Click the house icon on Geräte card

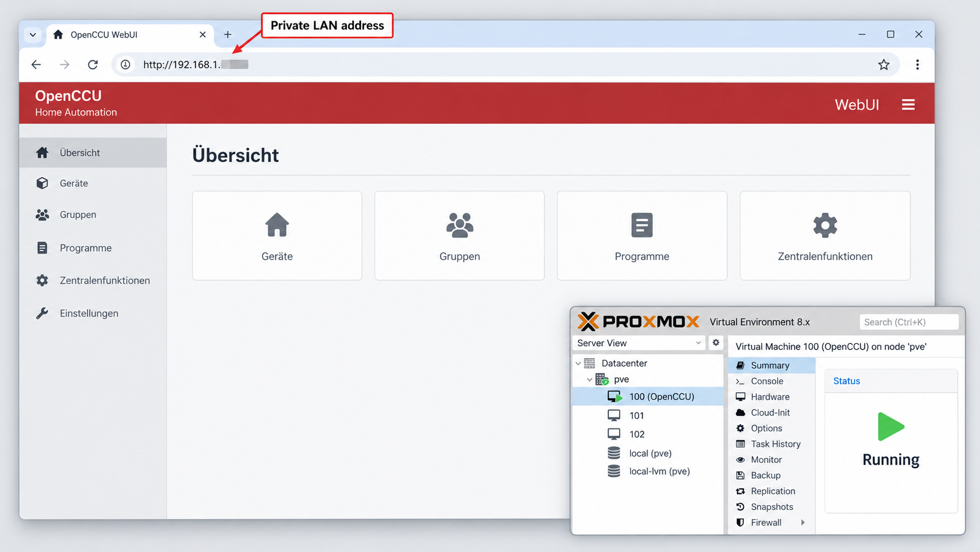(x=277, y=225)
